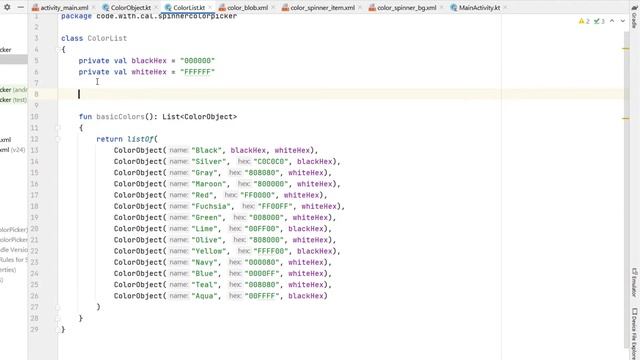Close the MainActivity.kt tab

[505, 8]
